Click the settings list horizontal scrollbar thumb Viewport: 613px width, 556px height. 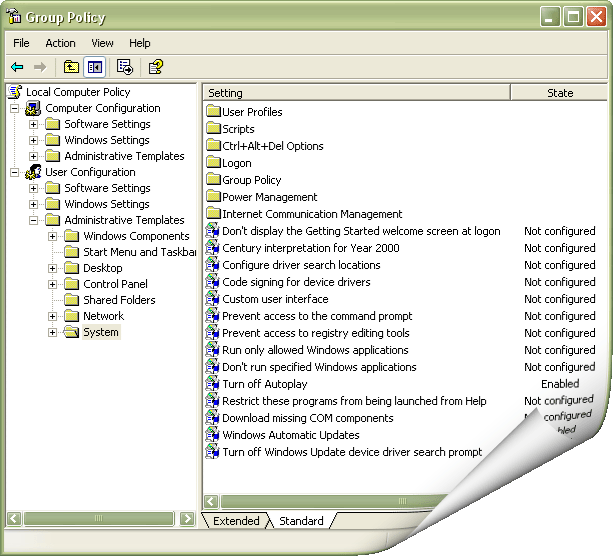click(336, 501)
